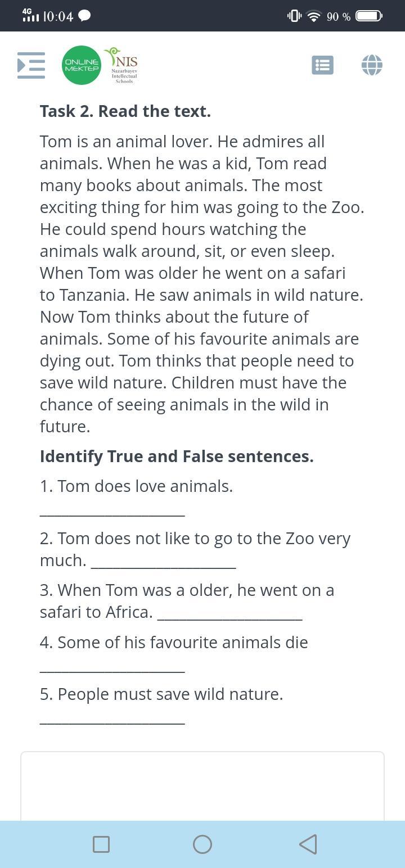
Task: Tap the 'Task 2. Read the text.' heading
Action: click(x=125, y=111)
